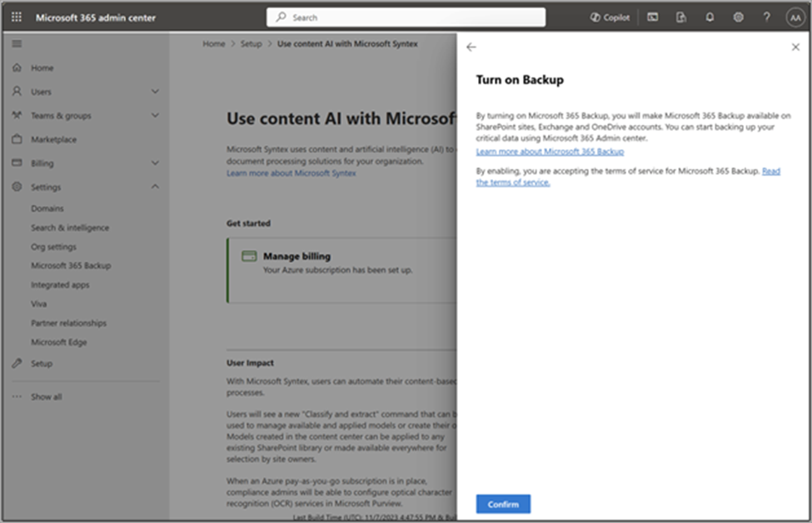The width and height of the screenshot is (812, 523).
Task: Open Microsoft Edge settings
Action: [58, 341]
